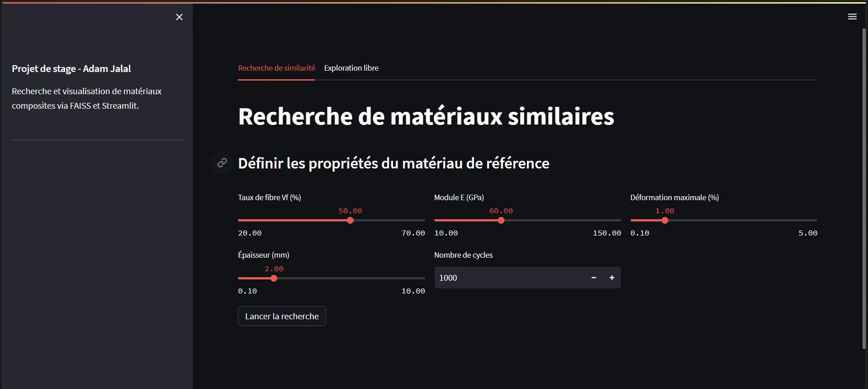Click the 150.00 maximum Module E label
The image size is (868, 389).
(x=607, y=233)
